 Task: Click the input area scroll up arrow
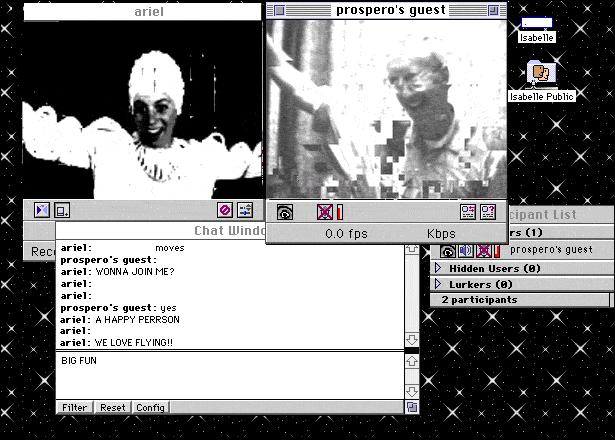[412, 361]
